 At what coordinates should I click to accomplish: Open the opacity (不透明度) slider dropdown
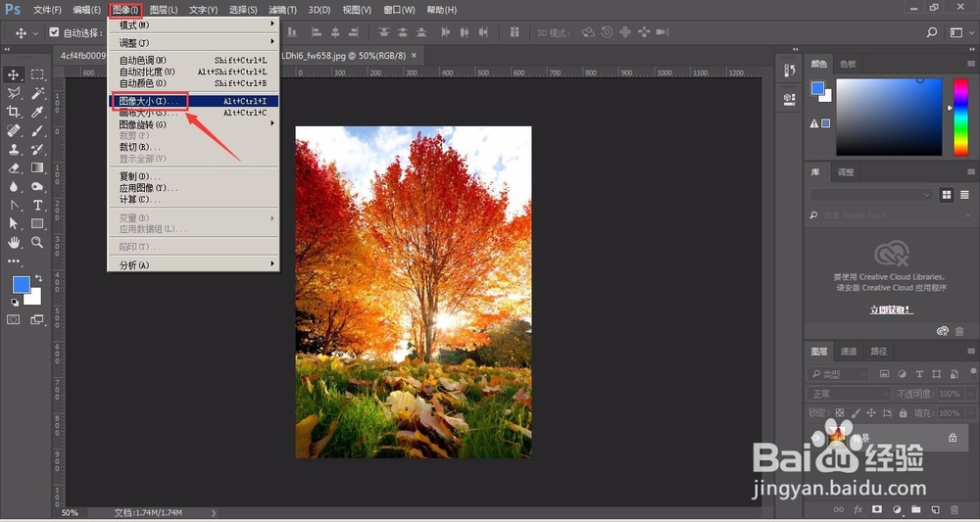[x=968, y=394]
